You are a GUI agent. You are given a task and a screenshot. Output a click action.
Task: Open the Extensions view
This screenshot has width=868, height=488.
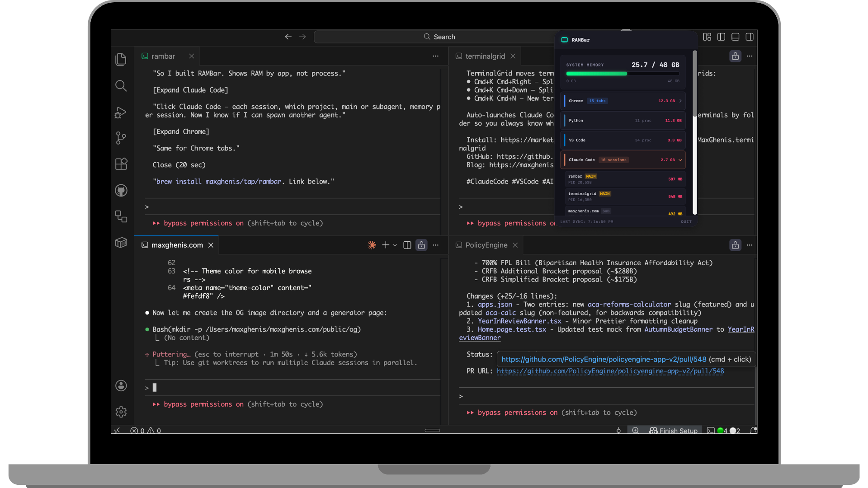121,164
